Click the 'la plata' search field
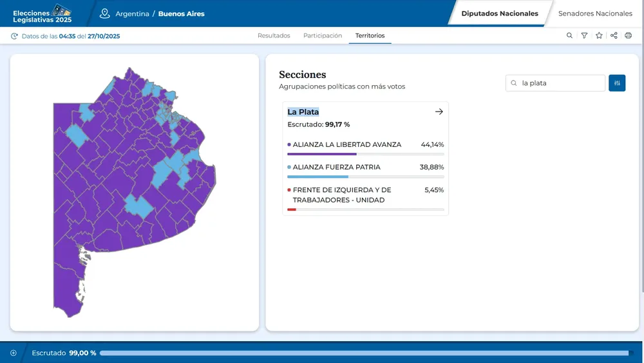Viewport: 644px width, 363px height. pos(560,83)
